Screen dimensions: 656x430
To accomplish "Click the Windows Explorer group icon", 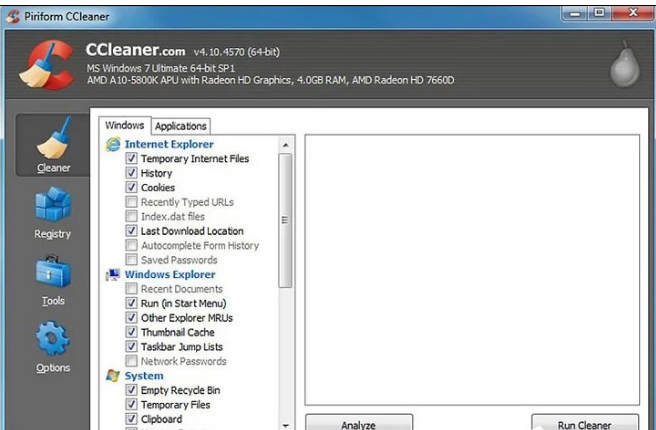I will pyautogui.click(x=113, y=275).
